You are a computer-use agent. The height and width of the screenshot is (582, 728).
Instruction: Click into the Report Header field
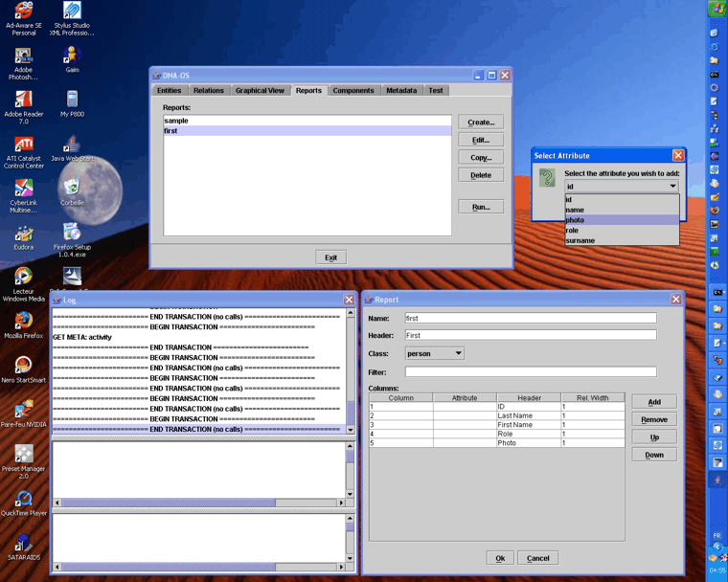(531, 335)
